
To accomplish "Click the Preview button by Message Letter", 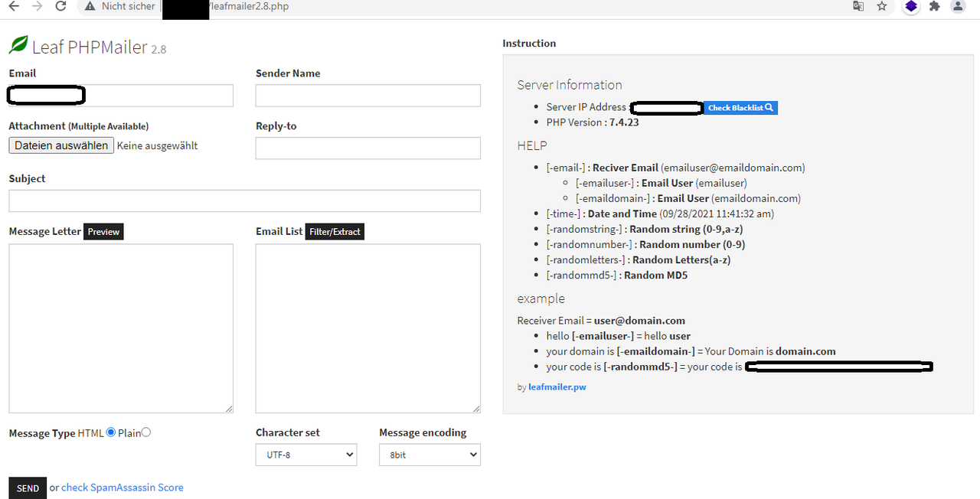I will coord(103,231).
